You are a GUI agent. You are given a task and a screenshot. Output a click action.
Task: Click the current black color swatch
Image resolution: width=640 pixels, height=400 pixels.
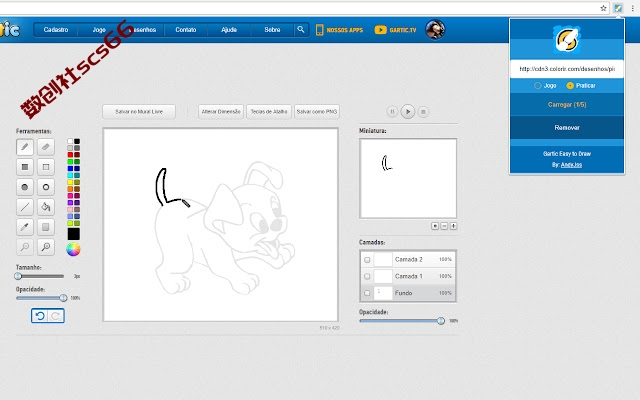73,234
